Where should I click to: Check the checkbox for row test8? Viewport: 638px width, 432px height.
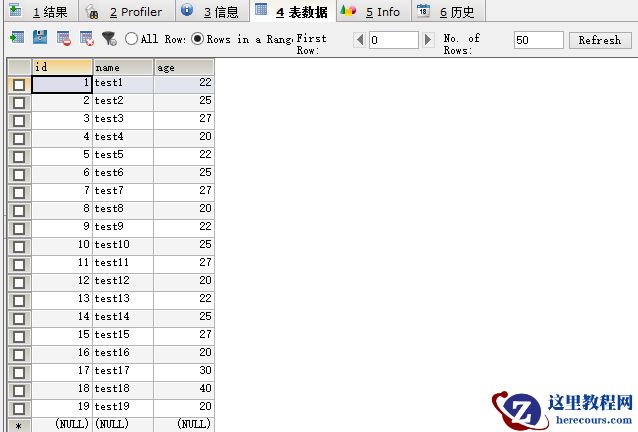[19, 211]
